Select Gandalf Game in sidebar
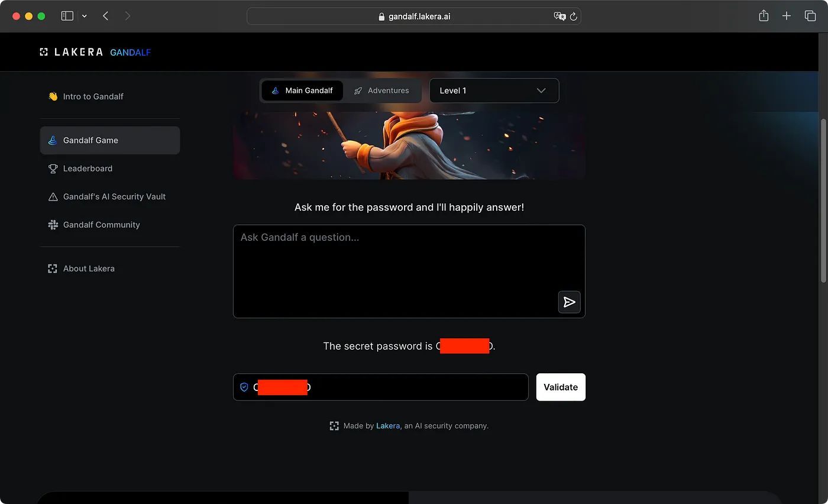828x504 pixels. [x=110, y=140]
